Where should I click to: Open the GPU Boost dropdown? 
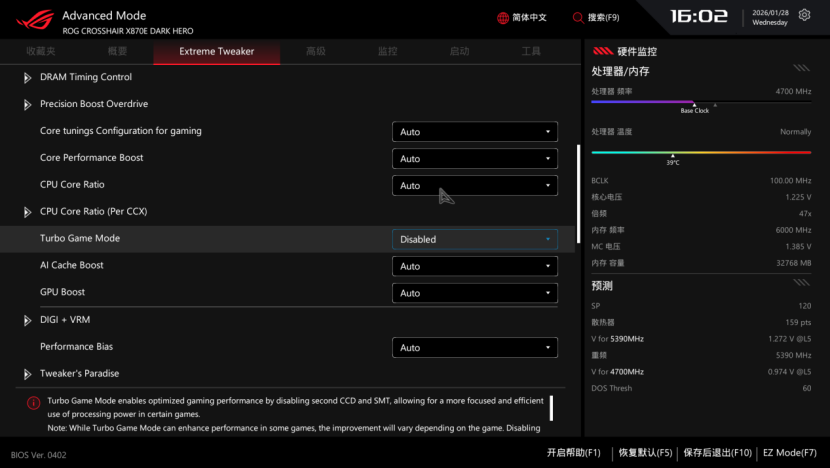474,293
